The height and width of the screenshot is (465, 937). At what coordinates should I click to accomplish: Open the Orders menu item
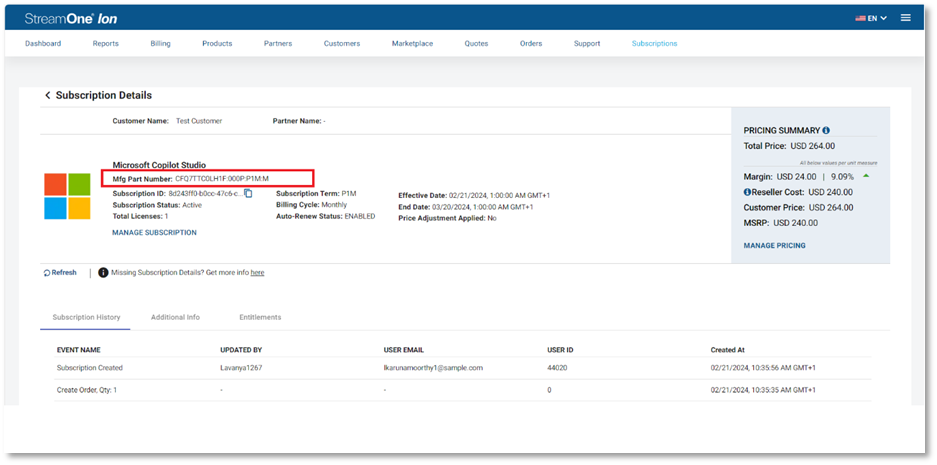click(x=531, y=44)
